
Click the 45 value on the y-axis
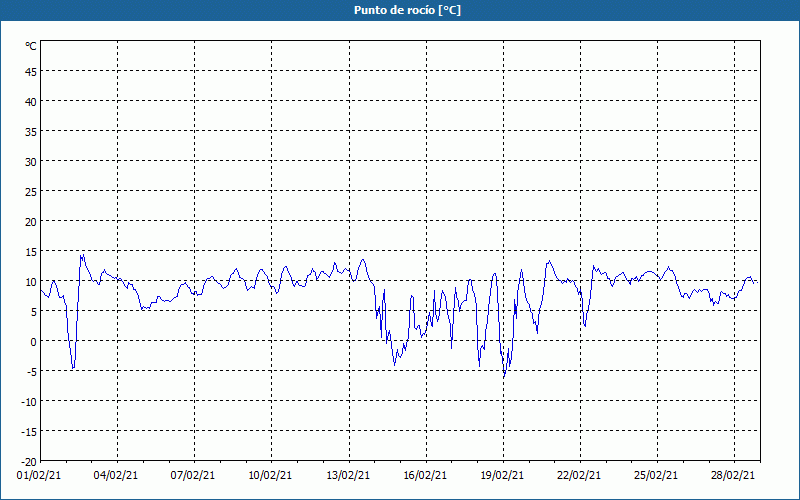click(x=31, y=72)
